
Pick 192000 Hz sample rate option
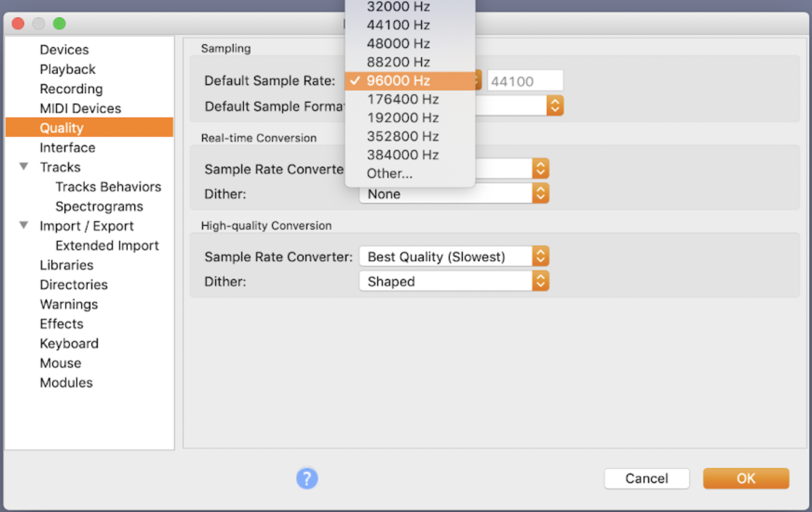[x=402, y=118]
